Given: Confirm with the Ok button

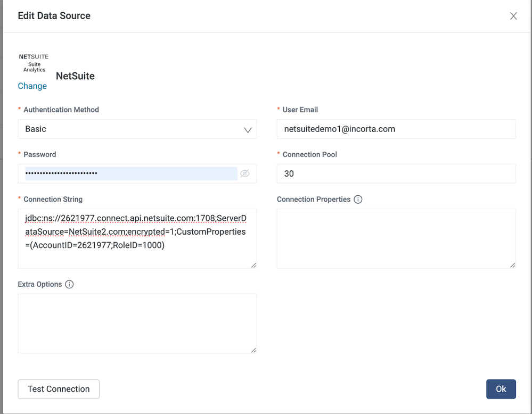Looking at the screenshot, I should pos(501,389).
